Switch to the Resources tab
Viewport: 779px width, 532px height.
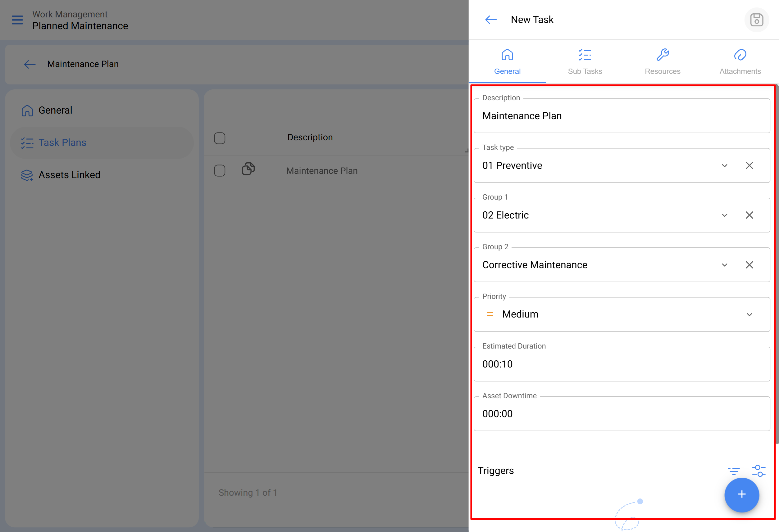(662, 62)
